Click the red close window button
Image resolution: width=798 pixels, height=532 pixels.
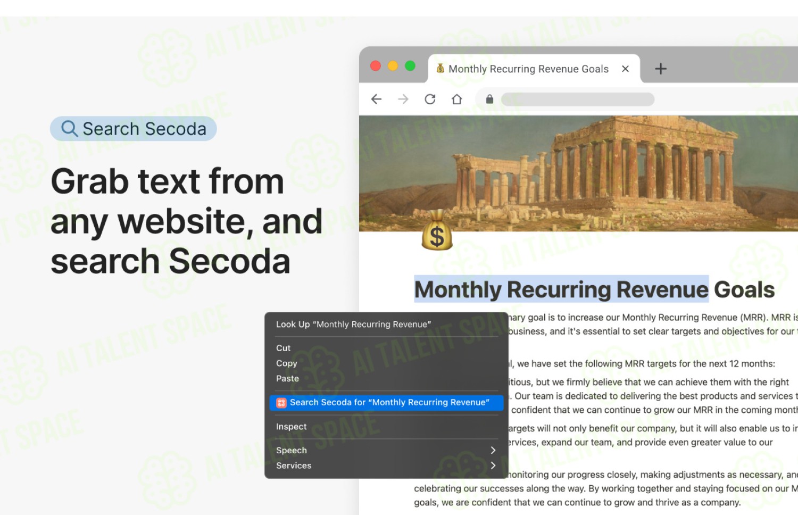376,65
